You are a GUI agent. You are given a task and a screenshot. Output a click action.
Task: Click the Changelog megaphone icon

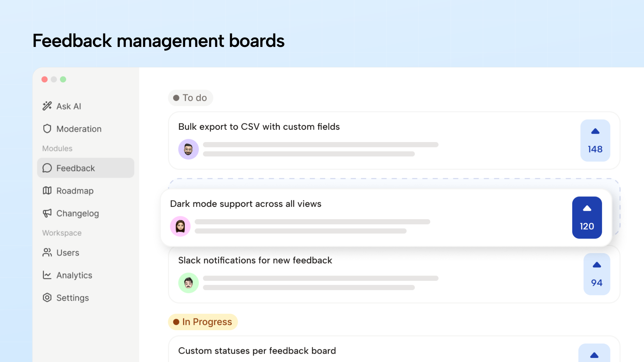click(x=47, y=213)
